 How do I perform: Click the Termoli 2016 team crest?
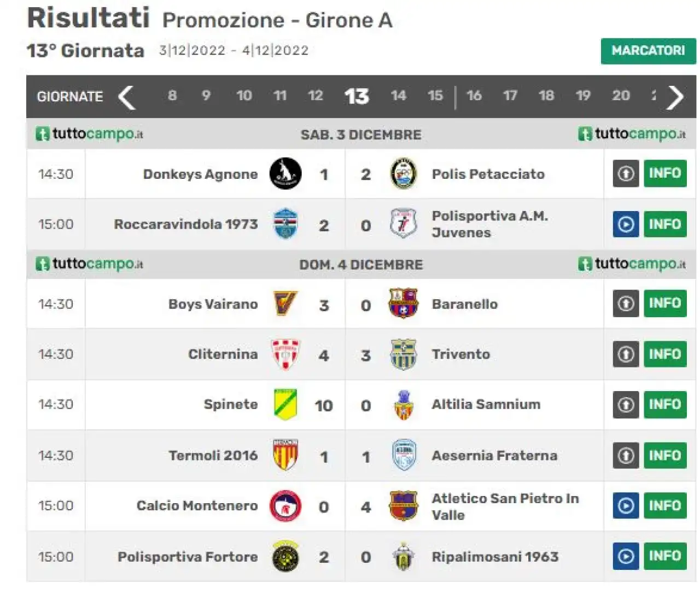285,455
